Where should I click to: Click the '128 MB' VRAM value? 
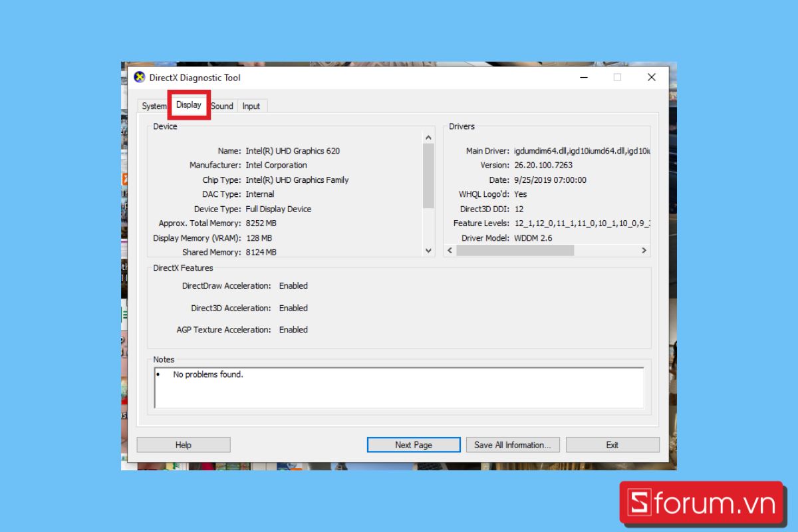tap(259, 238)
